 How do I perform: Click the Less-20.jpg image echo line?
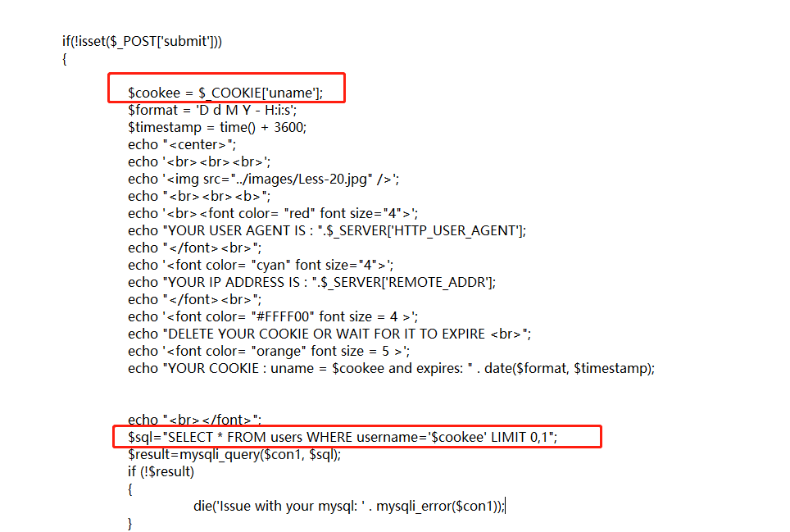(264, 179)
